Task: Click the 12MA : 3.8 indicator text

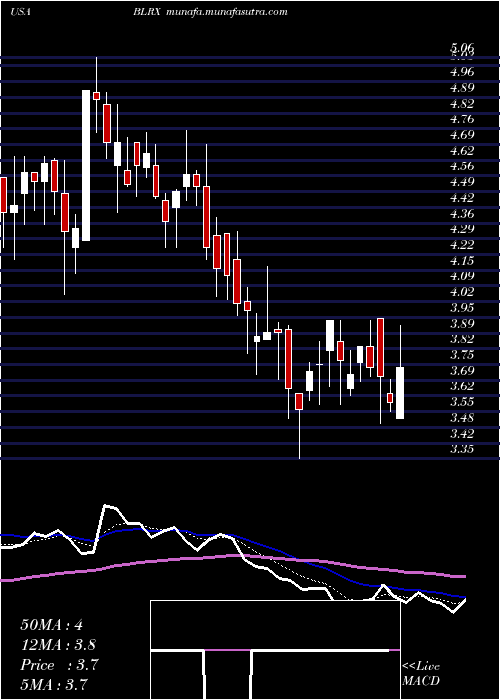Action: pyautogui.click(x=58, y=645)
